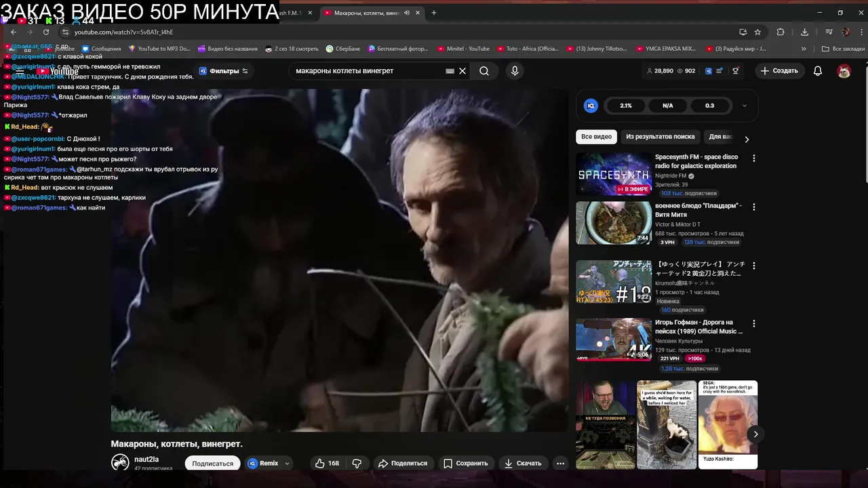Open the YMCA bookmark

(667, 49)
